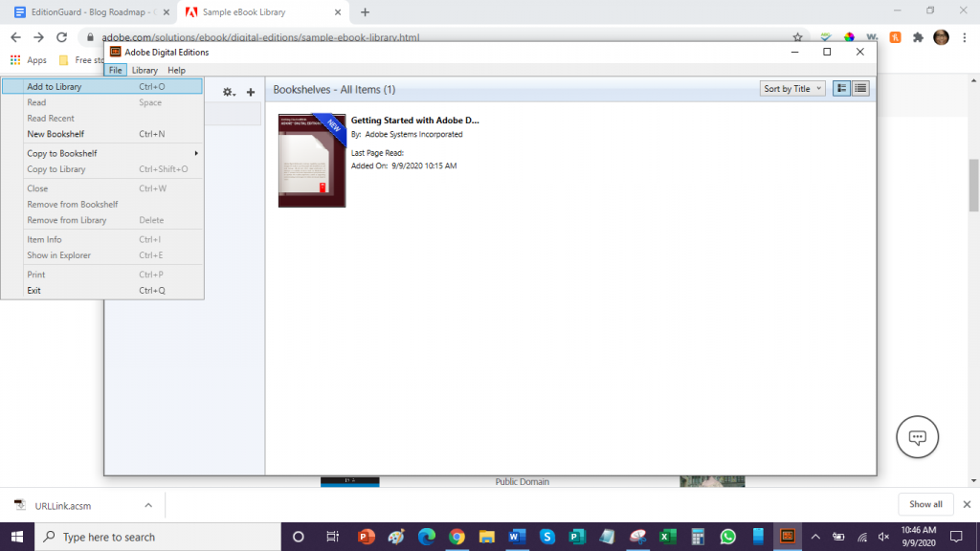The image size is (980, 551).
Task: Click the volume muted tray icon
Action: click(883, 537)
